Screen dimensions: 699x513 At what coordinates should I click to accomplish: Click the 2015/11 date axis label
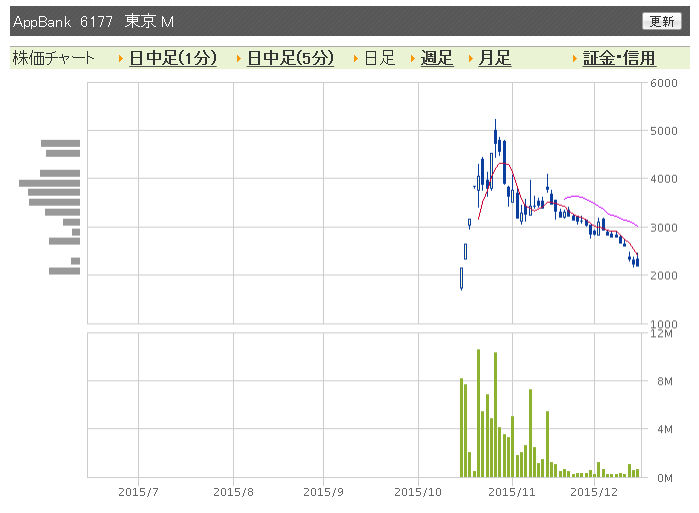coord(512,492)
